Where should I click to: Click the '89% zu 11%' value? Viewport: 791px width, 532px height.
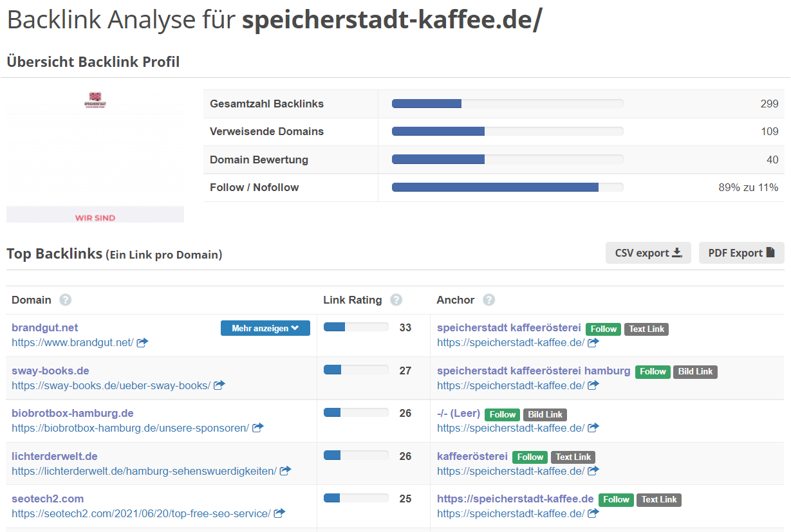coord(749,188)
